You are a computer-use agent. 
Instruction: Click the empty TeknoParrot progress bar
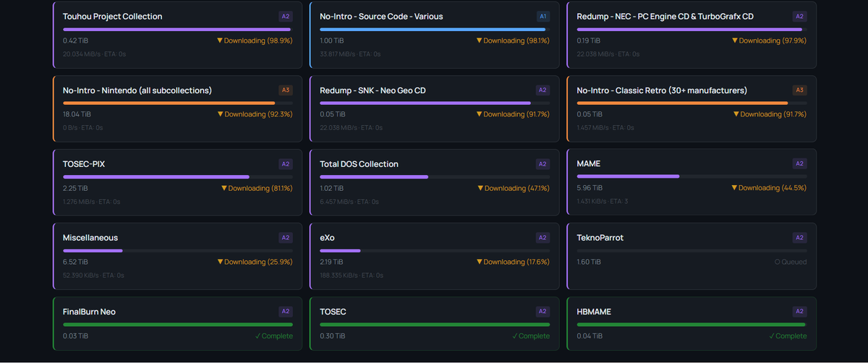(692, 251)
